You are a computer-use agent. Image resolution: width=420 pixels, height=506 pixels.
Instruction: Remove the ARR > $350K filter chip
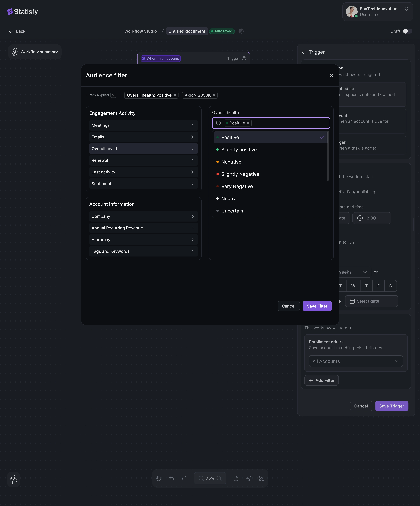214,95
